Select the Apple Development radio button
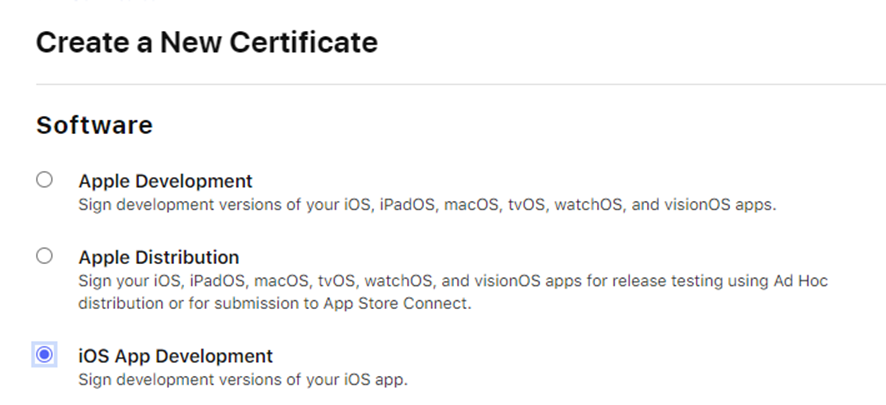Screen dimensions: 886x405 (44, 180)
